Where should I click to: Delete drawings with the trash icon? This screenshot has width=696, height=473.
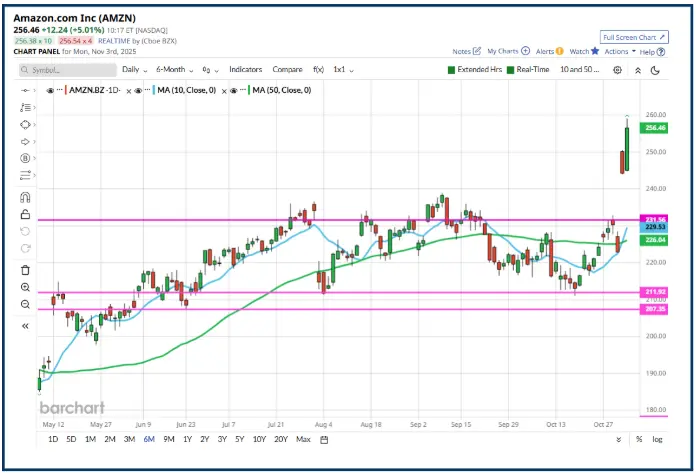click(25, 269)
